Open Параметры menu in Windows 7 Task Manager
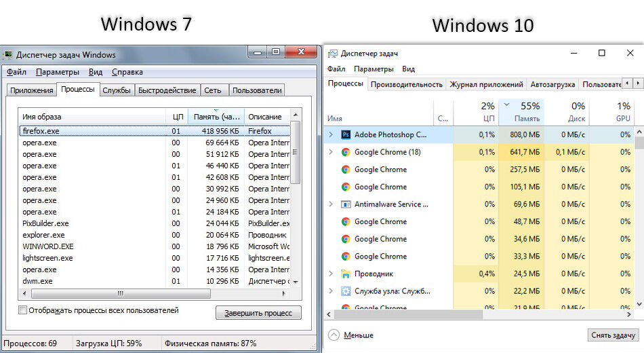The height and width of the screenshot is (353, 644). (x=58, y=72)
